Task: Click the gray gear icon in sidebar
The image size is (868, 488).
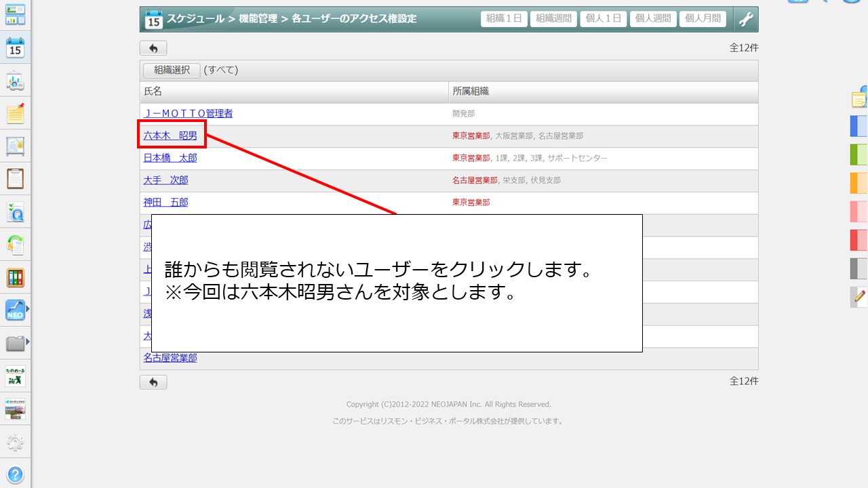Action: (15, 443)
